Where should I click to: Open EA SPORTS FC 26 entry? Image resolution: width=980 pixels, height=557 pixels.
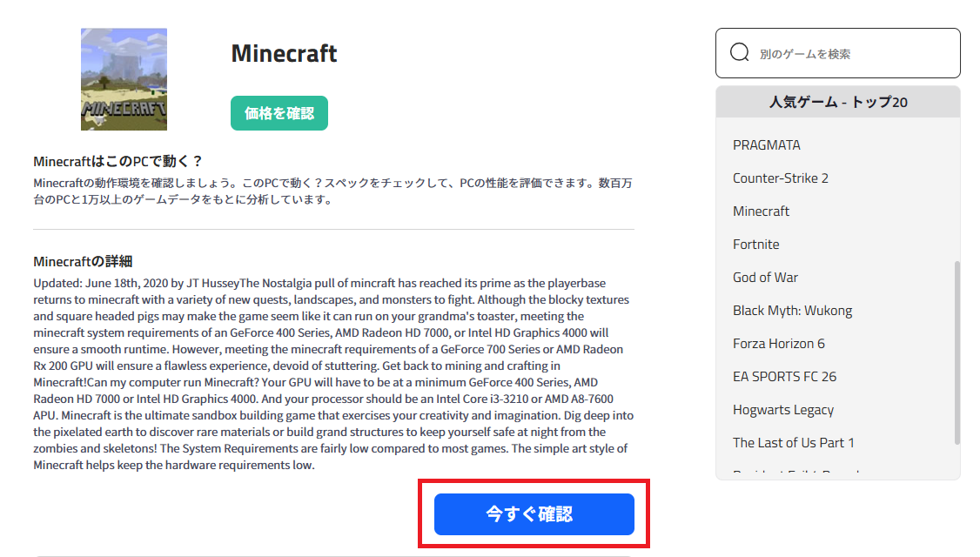tap(784, 377)
